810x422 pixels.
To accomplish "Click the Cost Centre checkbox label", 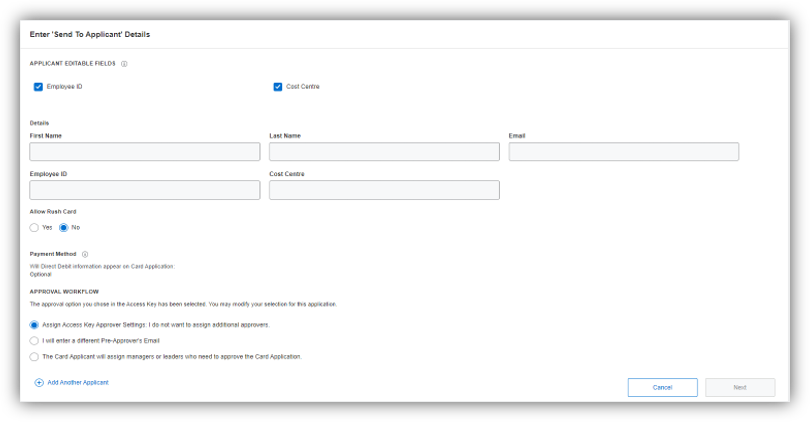I will [303, 87].
